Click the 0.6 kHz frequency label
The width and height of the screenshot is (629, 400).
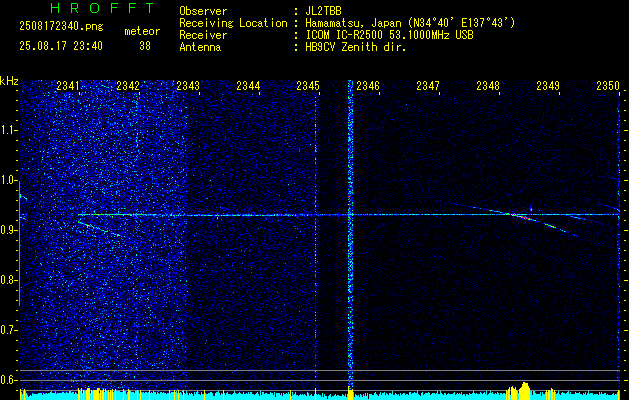[8, 380]
